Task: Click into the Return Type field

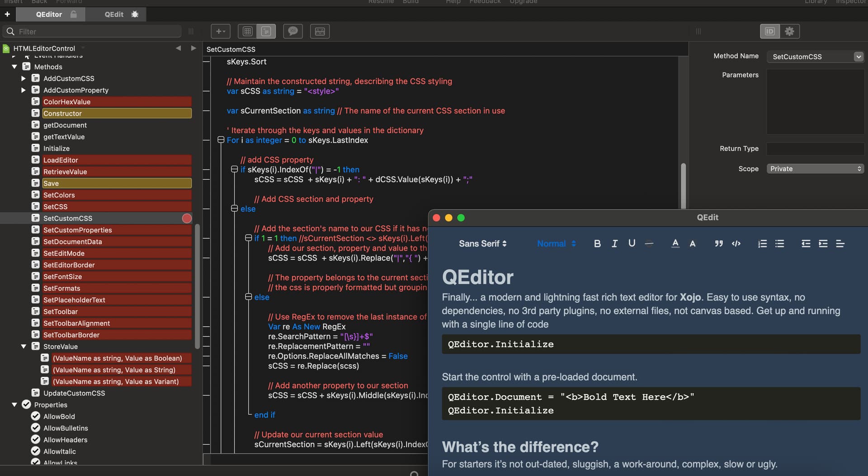Action: 815,149
